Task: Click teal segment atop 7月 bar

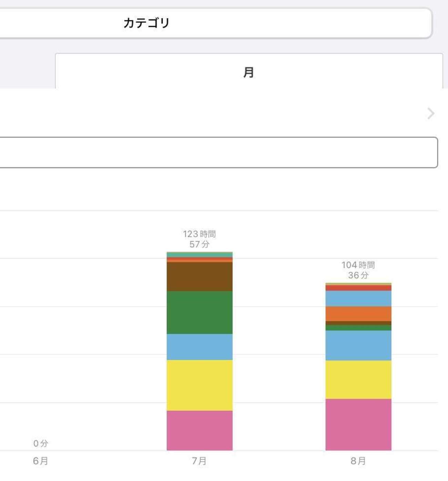Action: [200, 255]
